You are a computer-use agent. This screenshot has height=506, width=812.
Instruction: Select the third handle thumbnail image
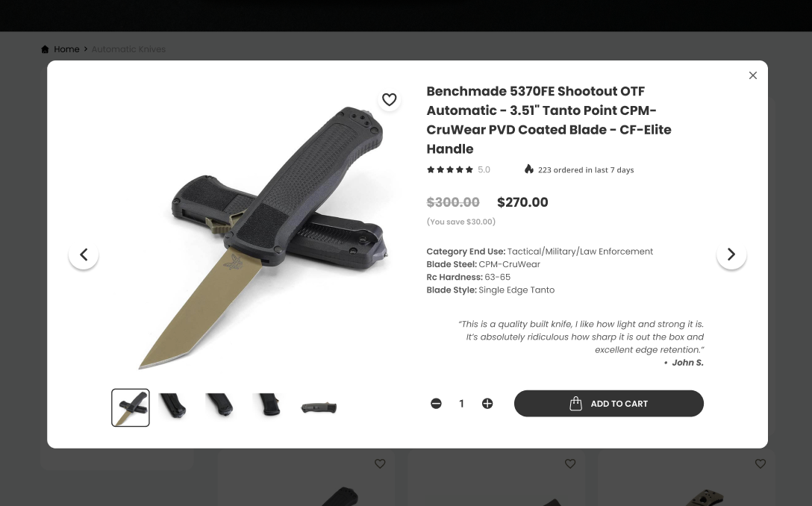coord(221,405)
